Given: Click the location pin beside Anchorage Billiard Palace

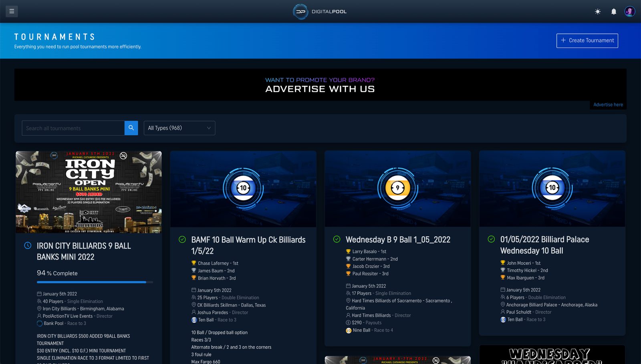Looking at the screenshot, I should (x=503, y=305).
